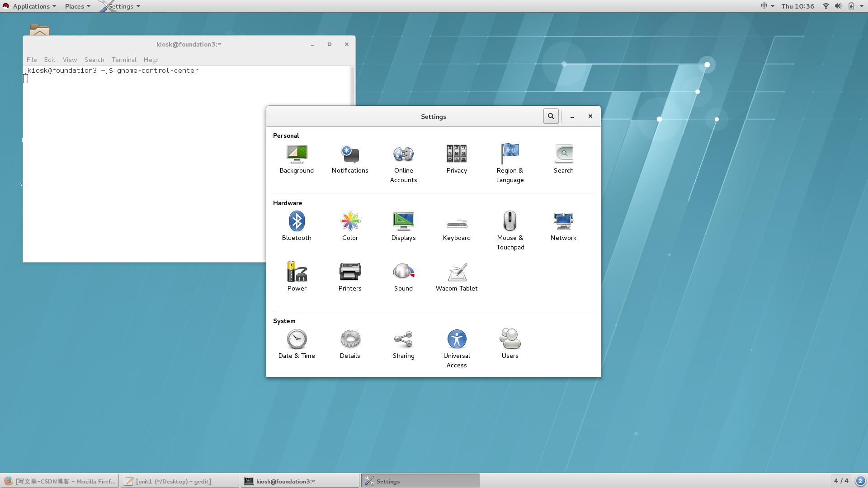
Task: Click the Settings window search button
Action: pyautogui.click(x=551, y=116)
